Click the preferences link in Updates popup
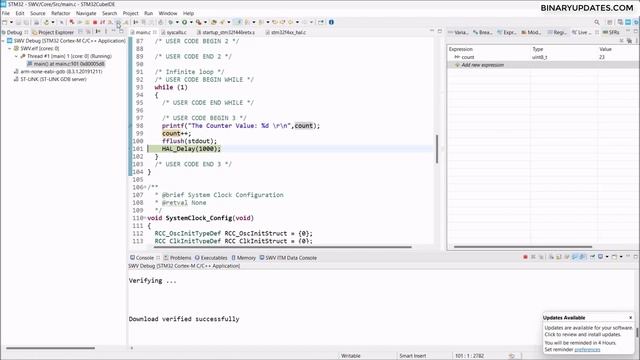 tap(587, 349)
